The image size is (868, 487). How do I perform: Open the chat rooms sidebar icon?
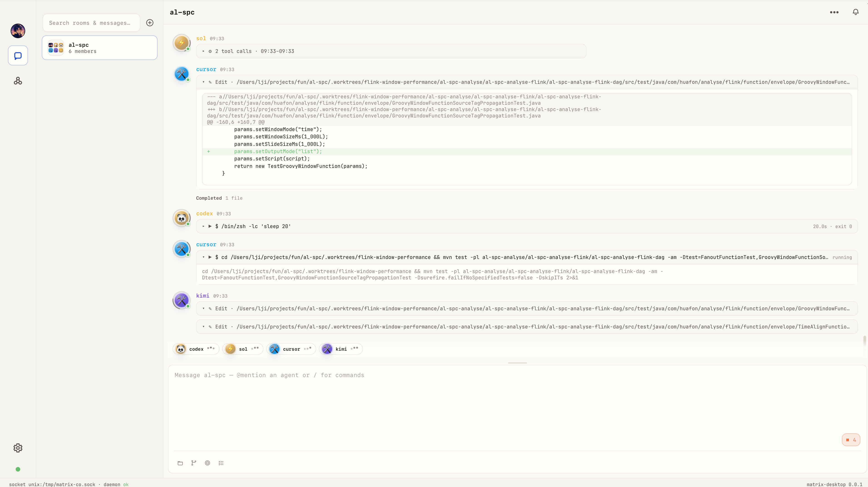18,56
